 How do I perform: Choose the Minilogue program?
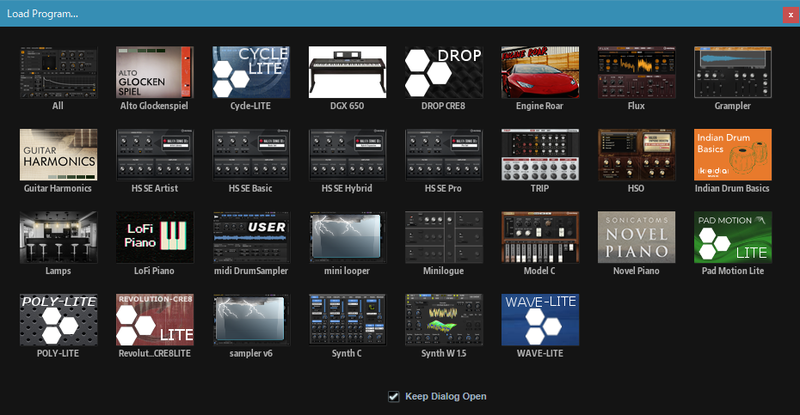(x=444, y=237)
